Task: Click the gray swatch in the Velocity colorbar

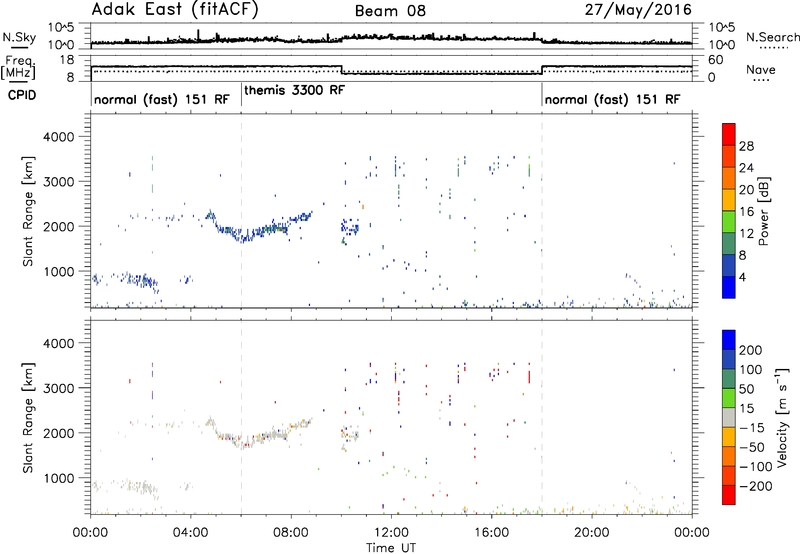Action: click(x=729, y=417)
